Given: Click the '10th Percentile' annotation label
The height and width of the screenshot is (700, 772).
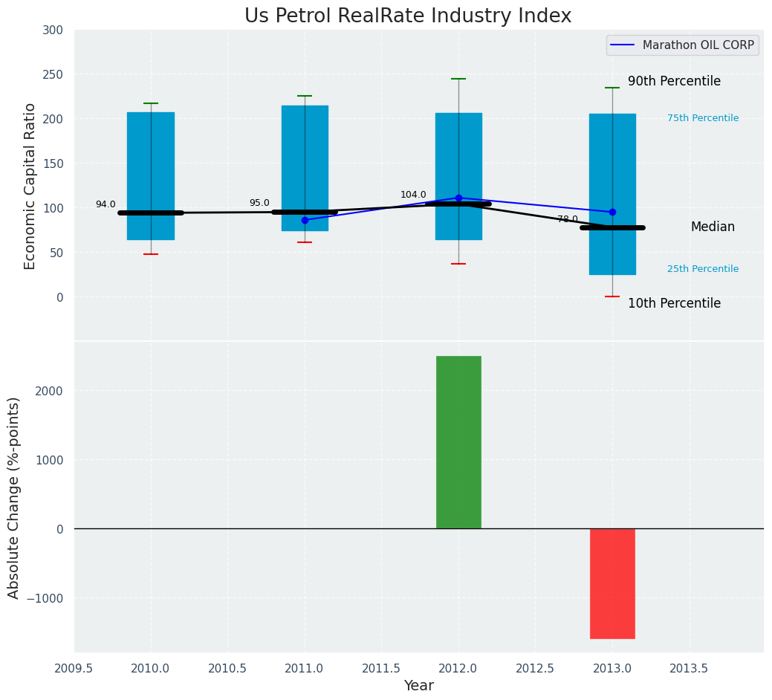Looking at the screenshot, I should 674,303.
